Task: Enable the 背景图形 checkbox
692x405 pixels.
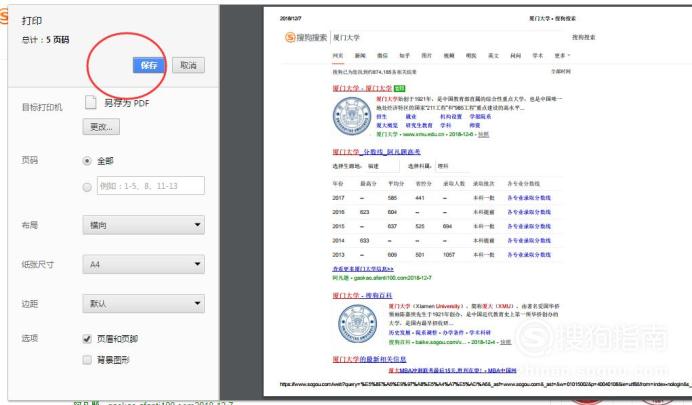Action: [x=87, y=360]
